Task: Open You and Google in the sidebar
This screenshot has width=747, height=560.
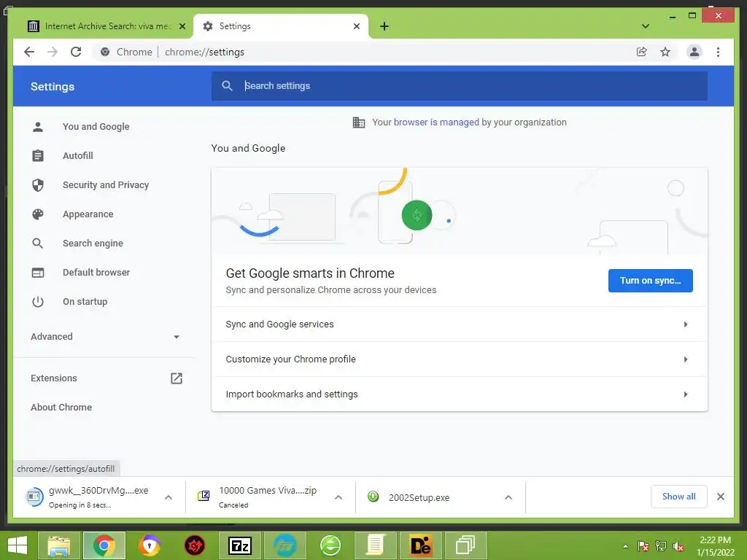Action: click(96, 127)
